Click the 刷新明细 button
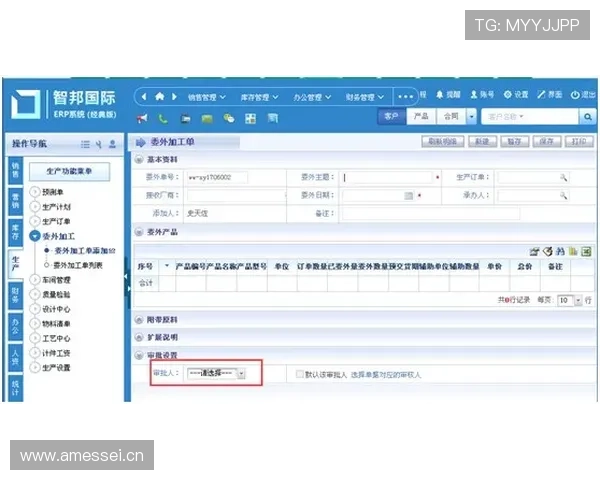Screen dimensions: 600x480 pyautogui.click(x=443, y=142)
